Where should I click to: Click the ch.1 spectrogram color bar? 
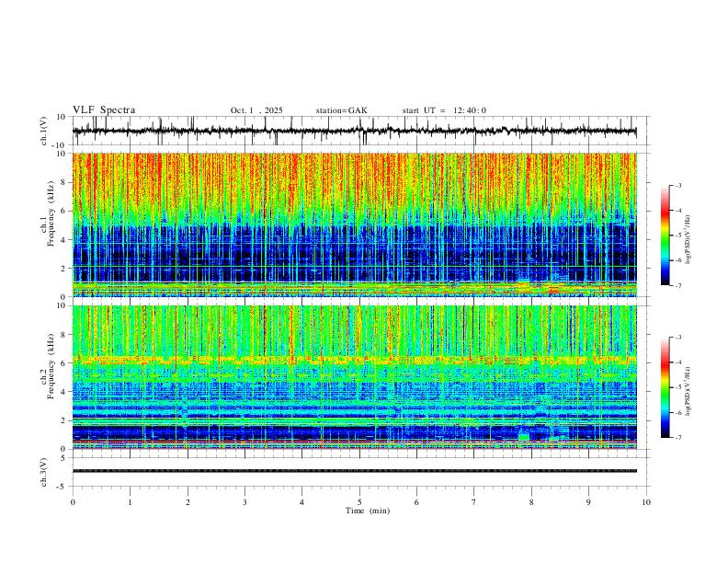(x=665, y=236)
